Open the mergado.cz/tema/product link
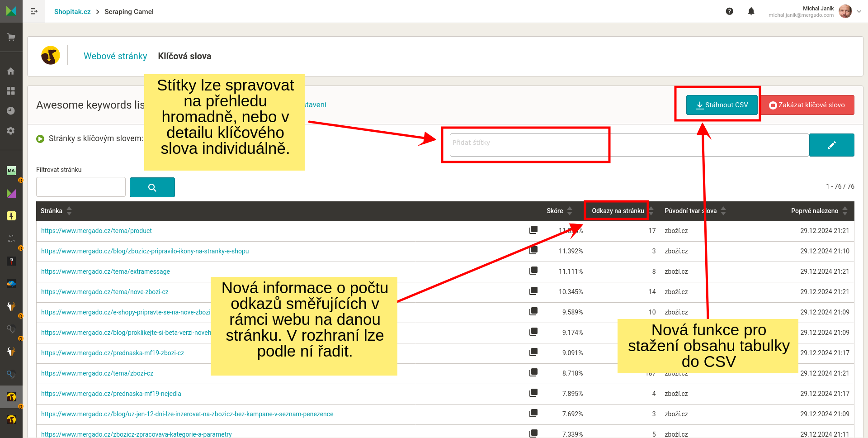The width and height of the screenshot is (868, 438). tap(96, 231)
